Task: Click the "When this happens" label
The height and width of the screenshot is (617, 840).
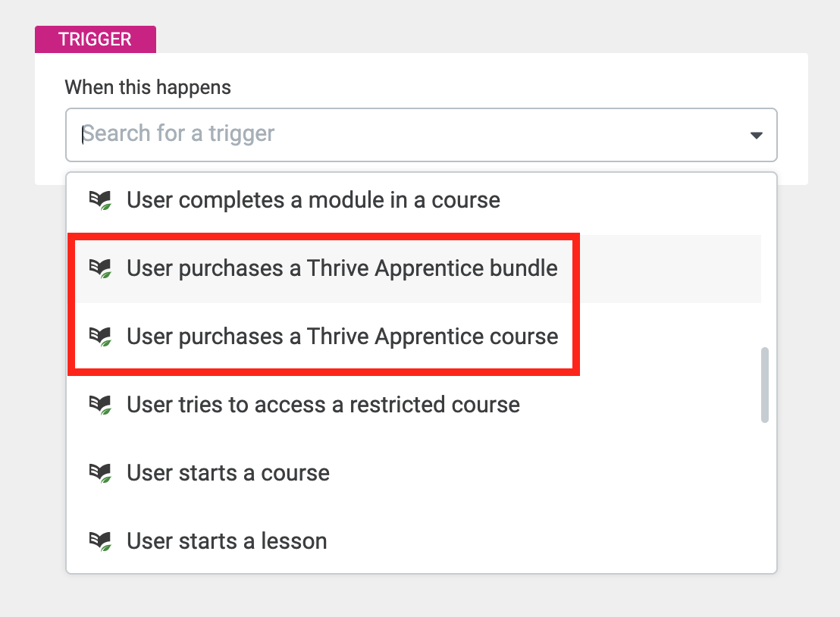Action: [148, 87]
